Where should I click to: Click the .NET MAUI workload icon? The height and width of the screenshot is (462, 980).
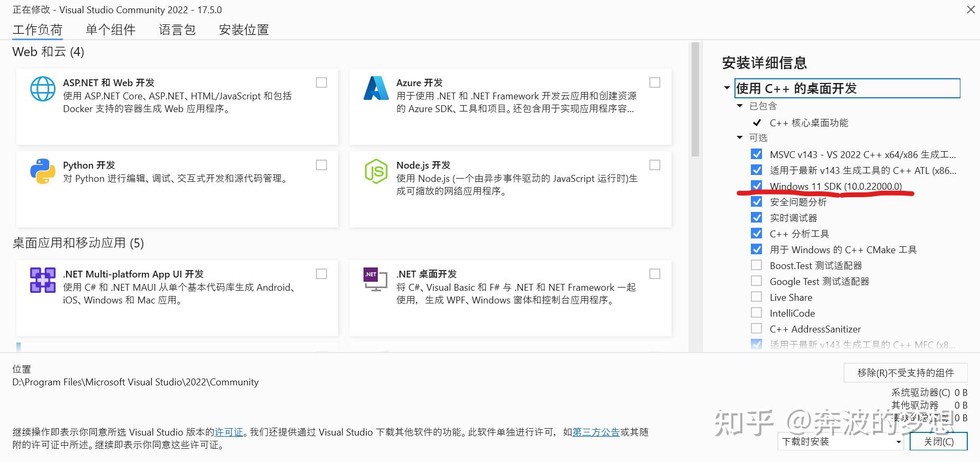43,280
